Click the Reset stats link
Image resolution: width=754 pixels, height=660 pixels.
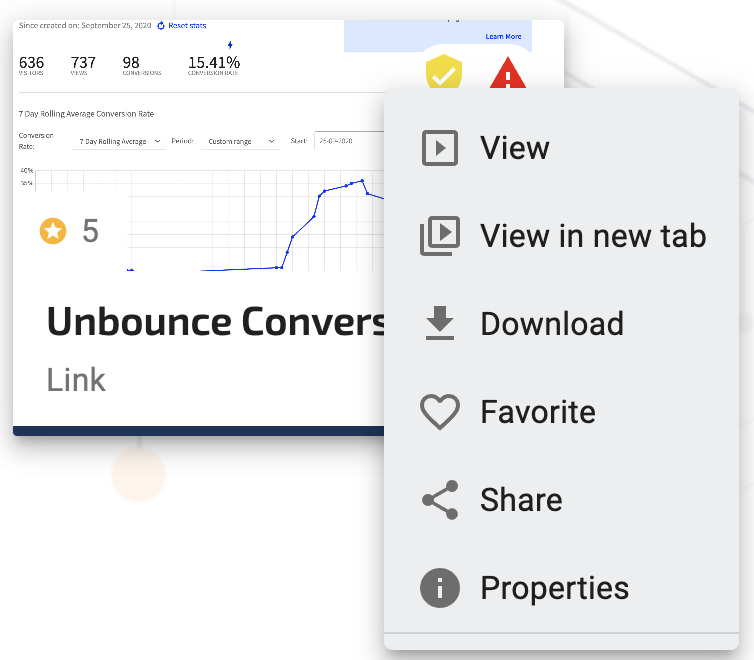coord(187,25)
